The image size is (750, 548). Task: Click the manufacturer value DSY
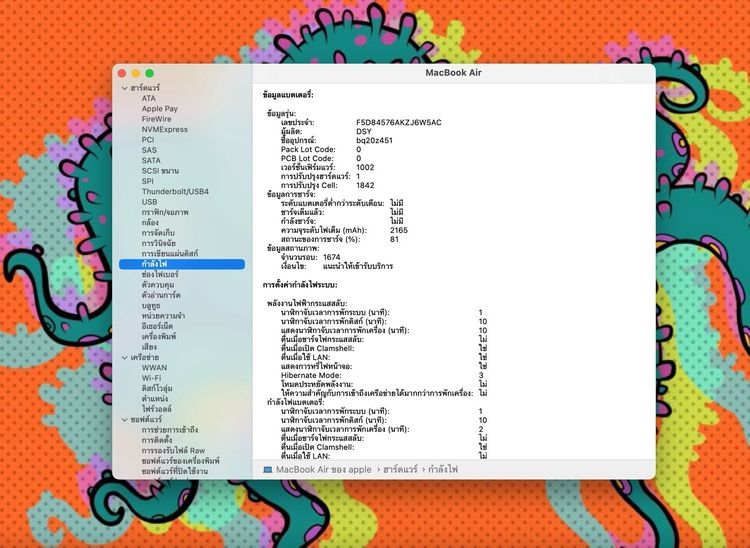pos(364,132)
